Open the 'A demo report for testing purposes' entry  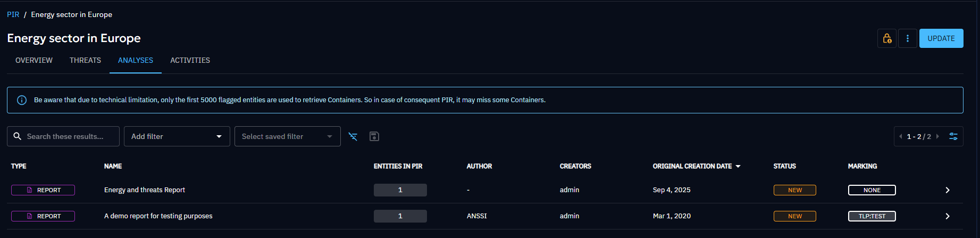click(x=158, y=216)
